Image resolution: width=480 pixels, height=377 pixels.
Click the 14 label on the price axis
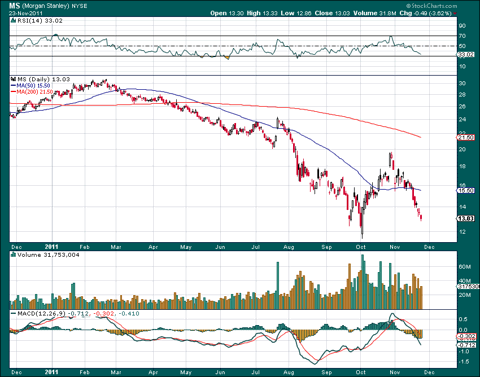(463, 207)
